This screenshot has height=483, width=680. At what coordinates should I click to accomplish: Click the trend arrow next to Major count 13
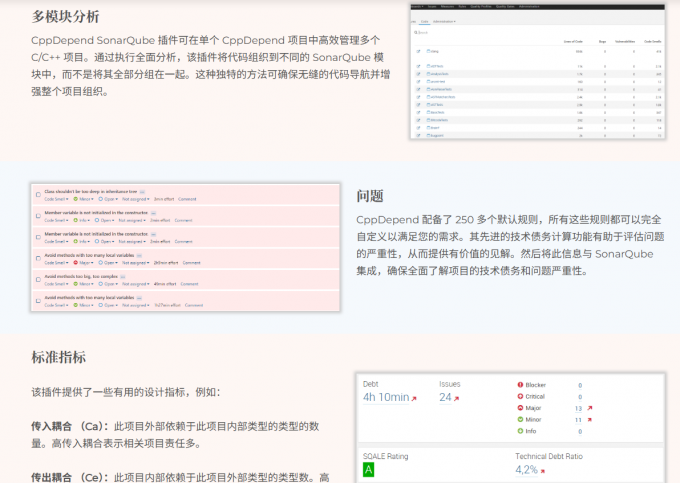point(589,408)
